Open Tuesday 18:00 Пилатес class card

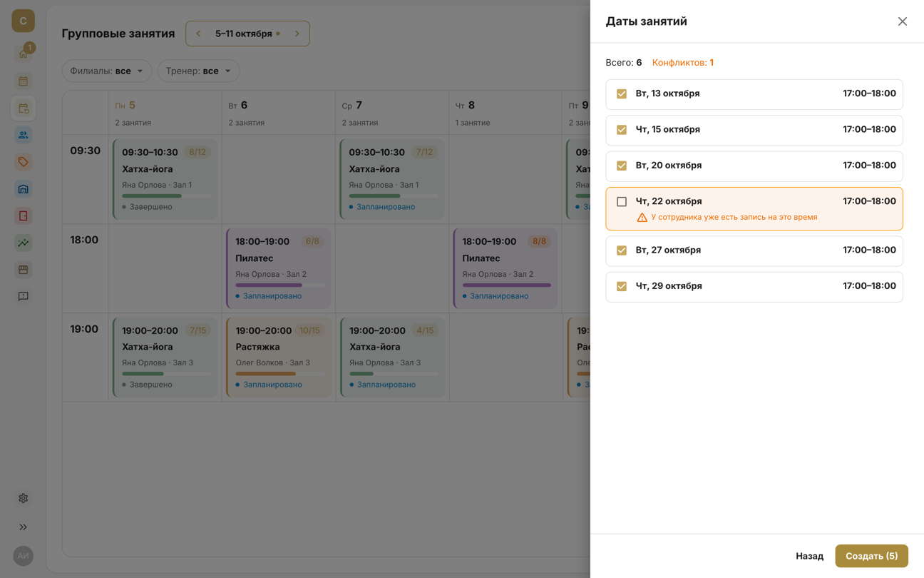point(279,268)
